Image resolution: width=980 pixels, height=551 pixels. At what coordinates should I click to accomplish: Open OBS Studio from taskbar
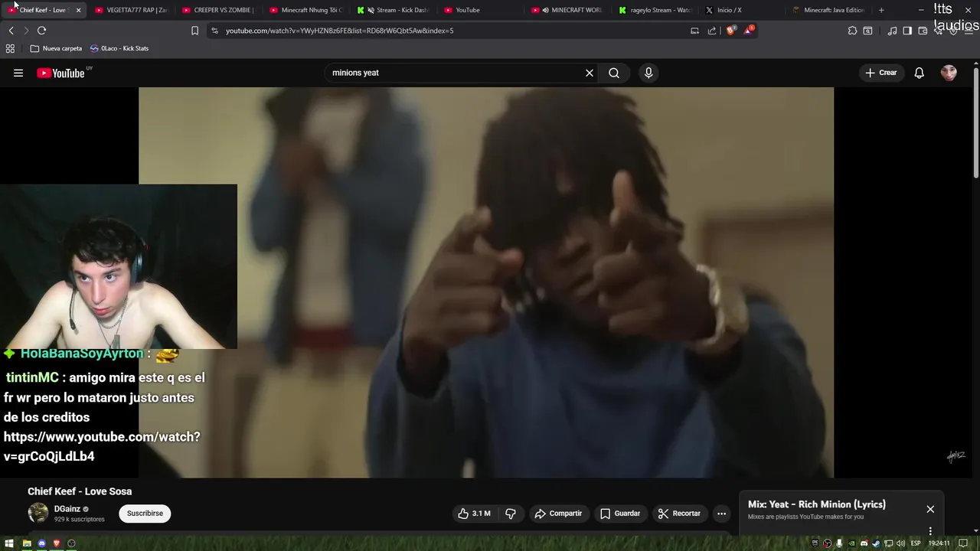point(72,543)
